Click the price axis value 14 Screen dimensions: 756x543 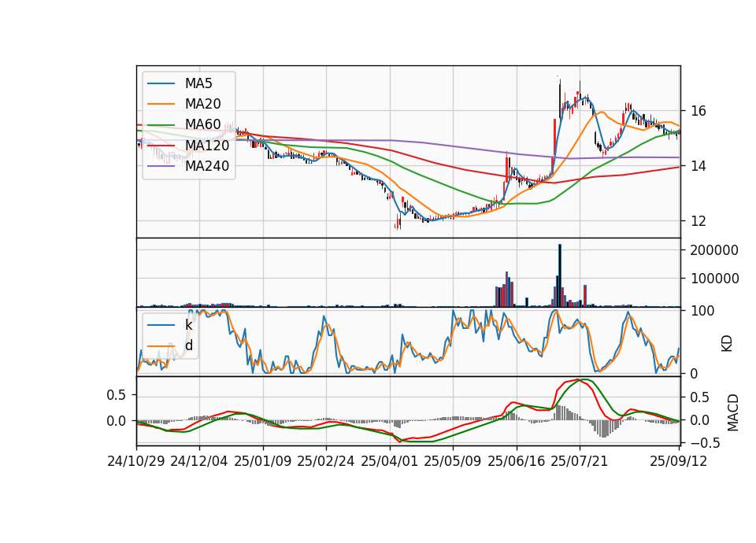coord(699,166)
